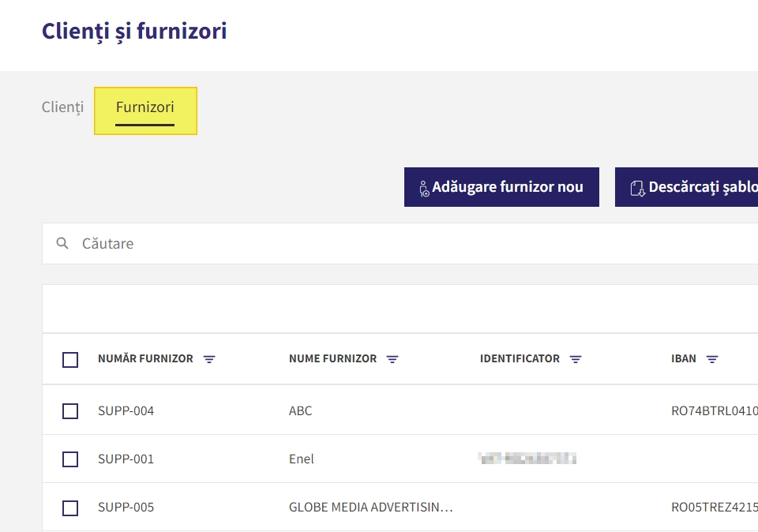758x532 pixels.
Task: Click the NUMĂR FURNIZOR column header
Action: coord(145,358)
